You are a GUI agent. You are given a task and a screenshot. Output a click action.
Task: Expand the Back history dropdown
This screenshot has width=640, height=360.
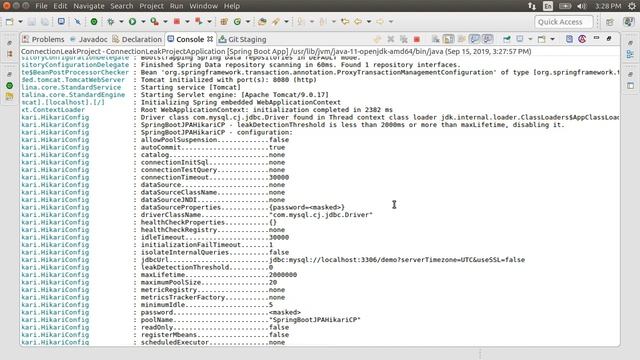[369, 22]
